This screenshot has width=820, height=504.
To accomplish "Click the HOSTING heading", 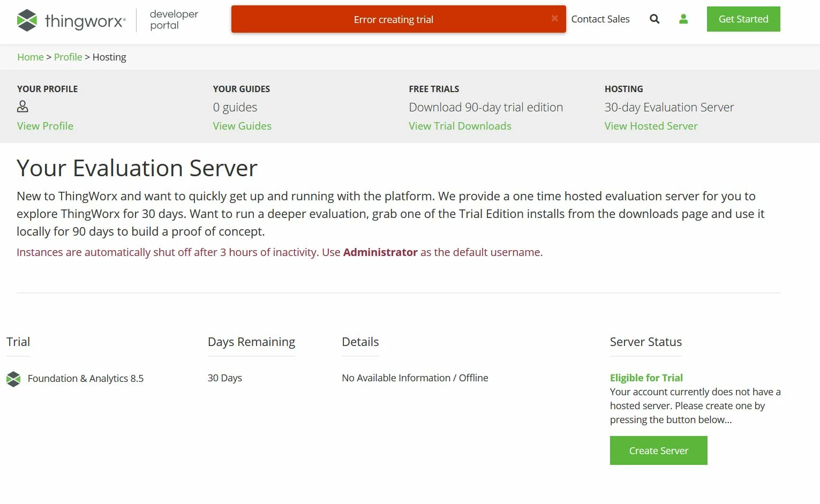I will click(624, 89).
